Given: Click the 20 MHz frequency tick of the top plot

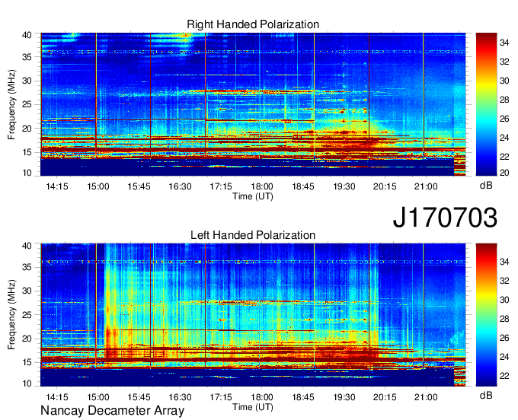Looking at the screenshot, I should pyautogui.click(x=27, y=129).
